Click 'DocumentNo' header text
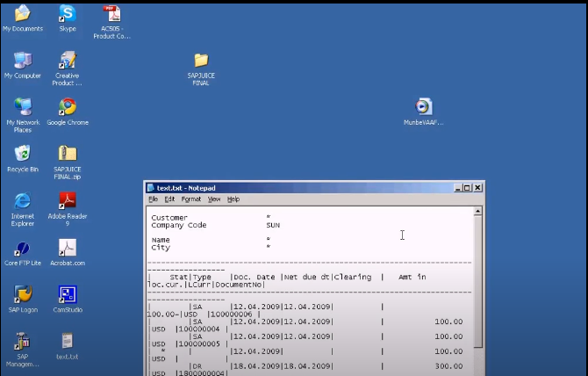This screenshot has height=376, width=588. pyautogui.click(x=238, y=285)
